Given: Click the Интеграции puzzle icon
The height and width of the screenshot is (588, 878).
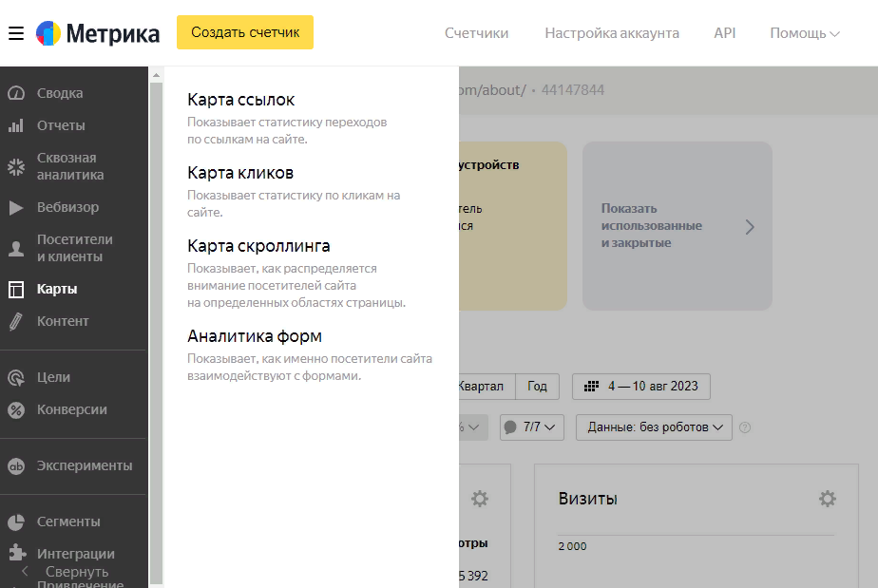Looking at the screenshot, I should pyautogui.click(x=19, y=553).
